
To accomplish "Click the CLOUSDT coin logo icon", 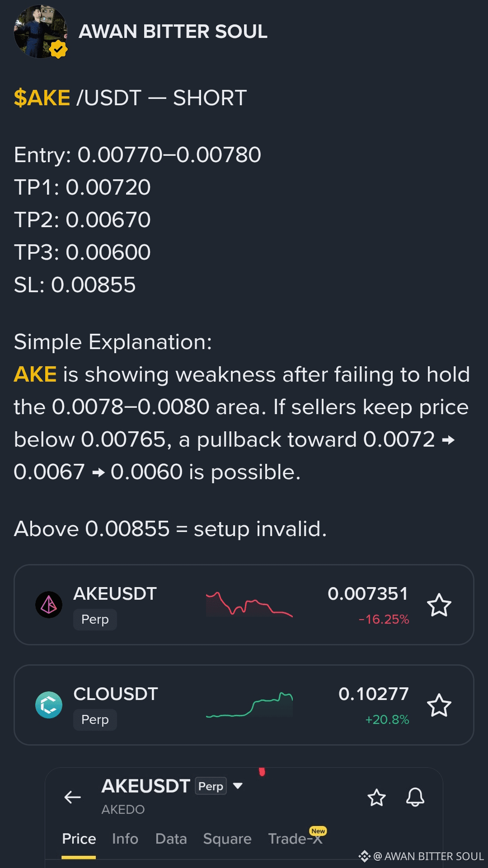I will [x=49, y=705].
